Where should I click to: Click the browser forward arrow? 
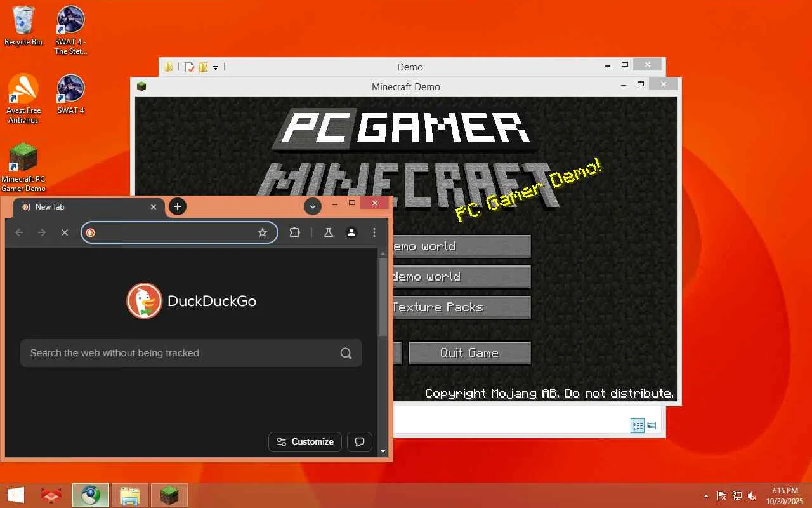coord(42,232)
